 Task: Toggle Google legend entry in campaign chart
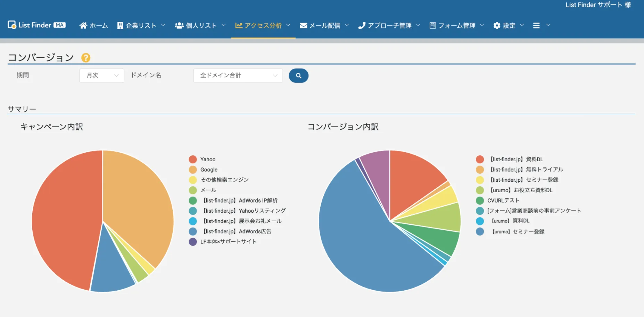pos(208,170)
